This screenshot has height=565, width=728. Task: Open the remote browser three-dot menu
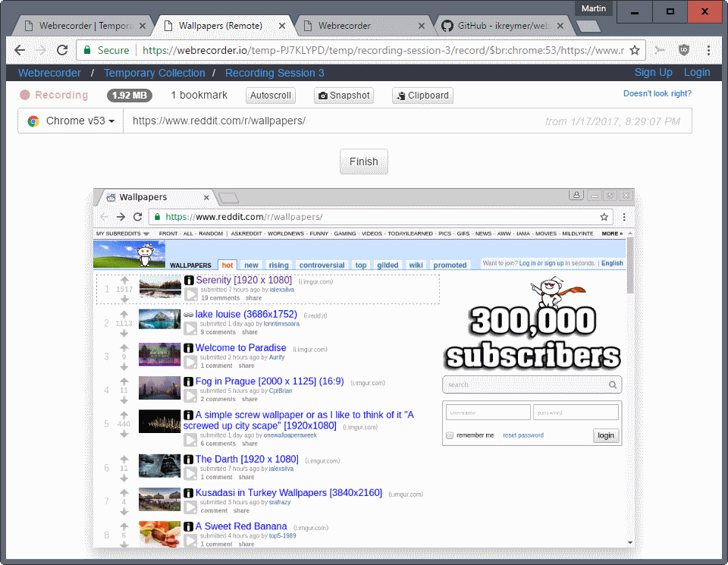click(x=624, y=217)
